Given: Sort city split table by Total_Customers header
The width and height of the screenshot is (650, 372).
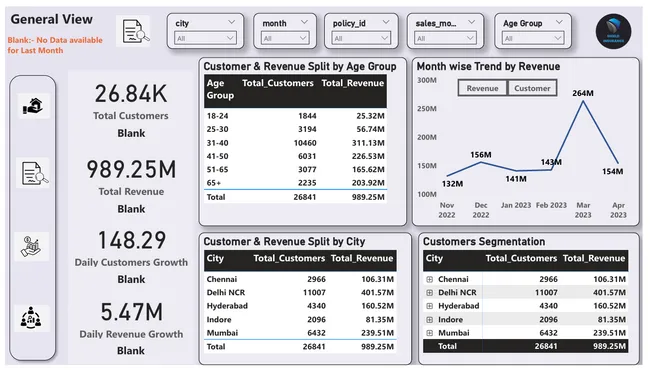Looking at the screenshot, I should click(289, 258).
